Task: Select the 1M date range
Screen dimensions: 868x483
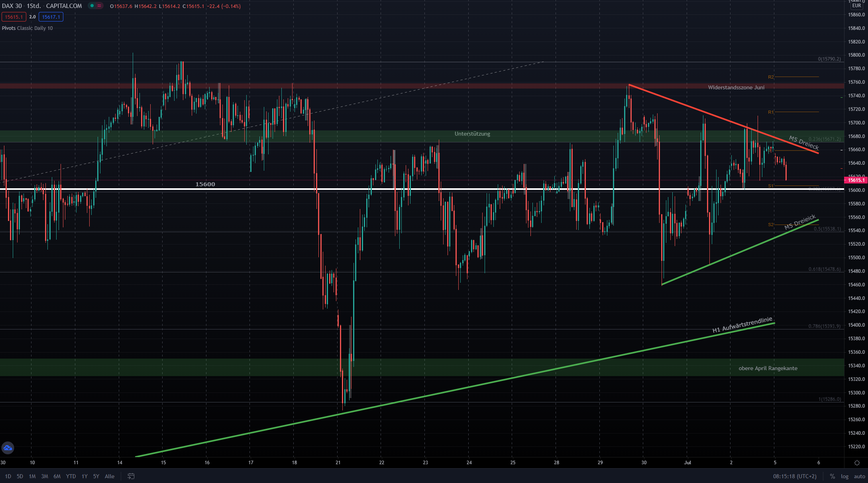Action: 32,476
